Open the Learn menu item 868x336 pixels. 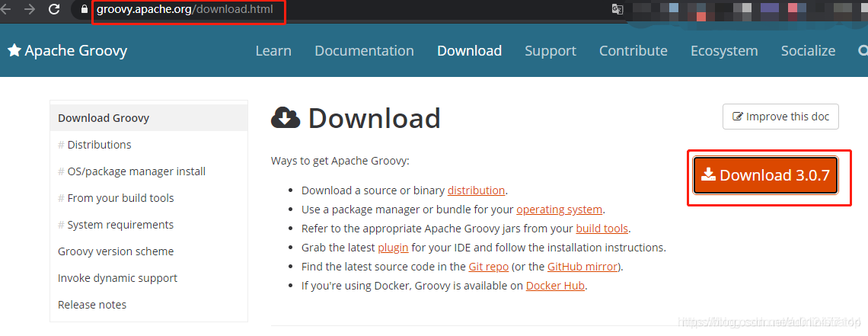[273, 51]
